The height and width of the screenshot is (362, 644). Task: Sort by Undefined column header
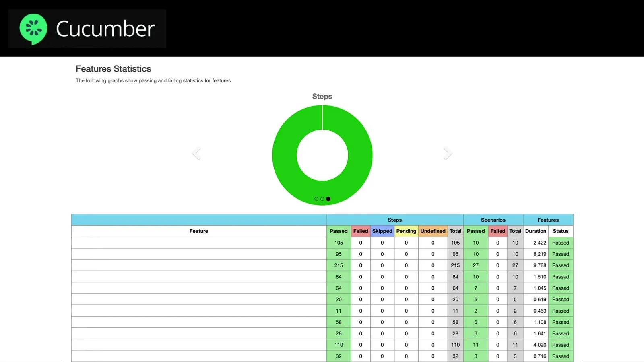click(433, 231)
